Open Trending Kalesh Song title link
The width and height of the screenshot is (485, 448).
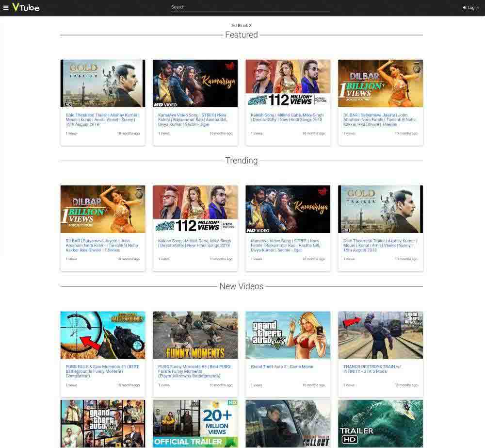point(194,243)
